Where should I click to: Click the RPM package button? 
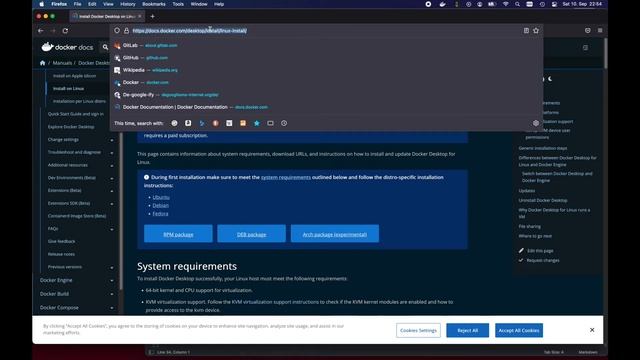178,234
